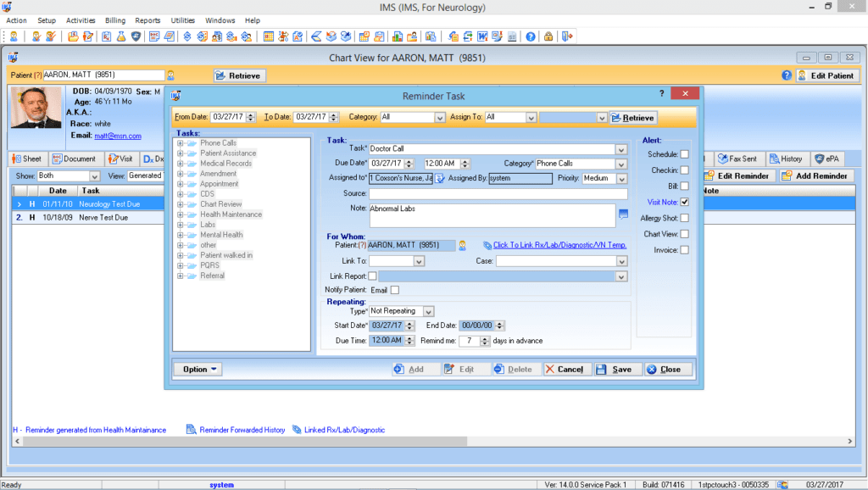The image size is (868, 490).
Task: Open Help via the question mark toolbar icon
Action: [530, 36]
